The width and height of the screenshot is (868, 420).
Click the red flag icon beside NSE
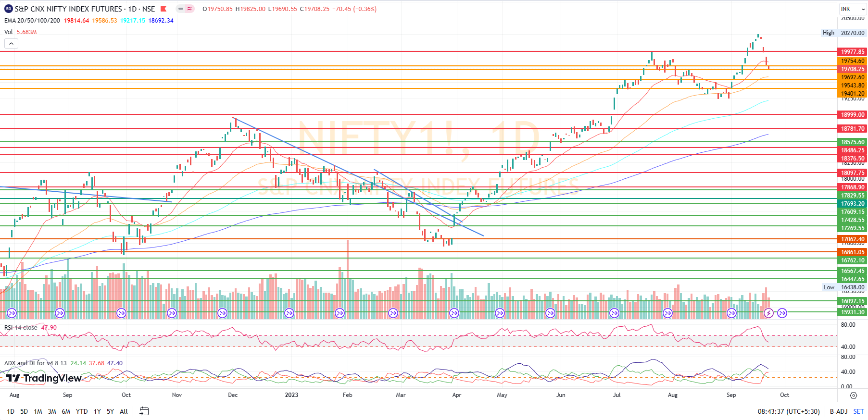click(164, 9)
